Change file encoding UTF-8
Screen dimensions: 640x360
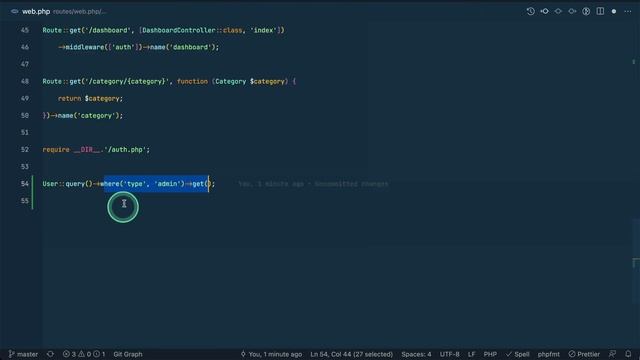point(449,354)
